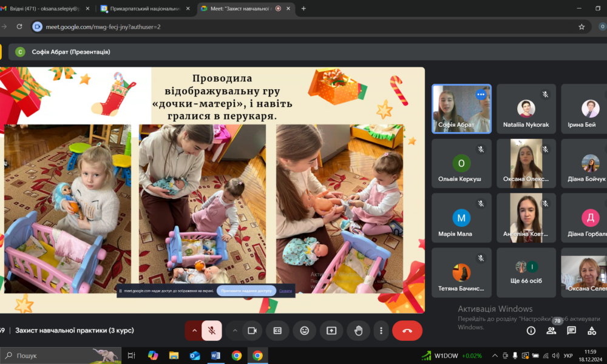Click the present screen icon
The width and height of the screenshot is (607, 364).
pos(331,331)
